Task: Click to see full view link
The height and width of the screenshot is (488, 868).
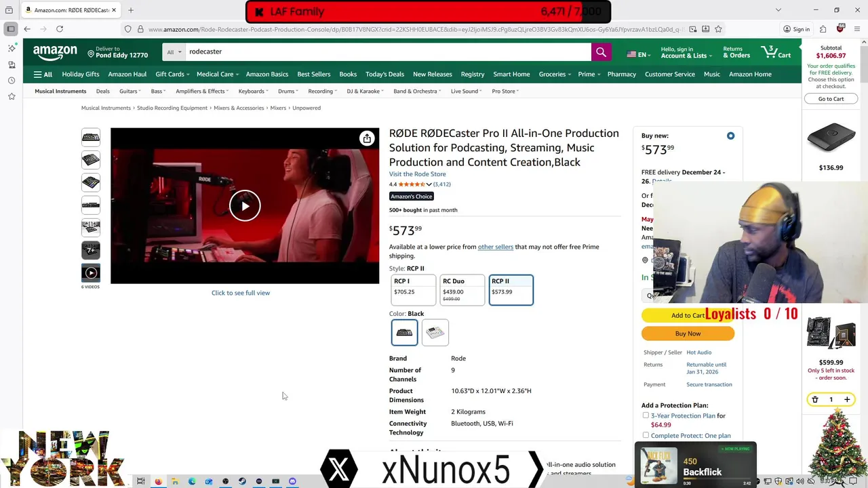Action: pos(241,293)
